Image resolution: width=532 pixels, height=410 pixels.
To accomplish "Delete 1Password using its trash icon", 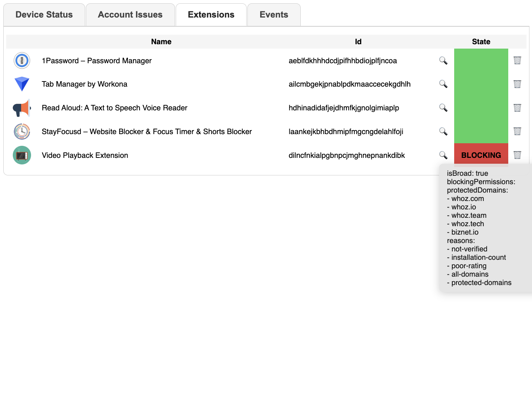I will coord(517,61).
